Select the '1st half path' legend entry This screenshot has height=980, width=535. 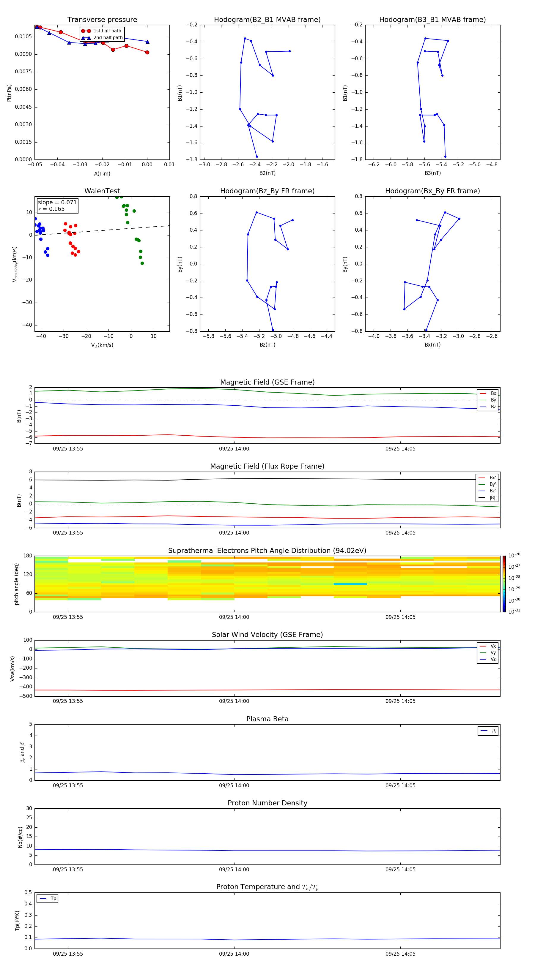(x=101, y=31)
